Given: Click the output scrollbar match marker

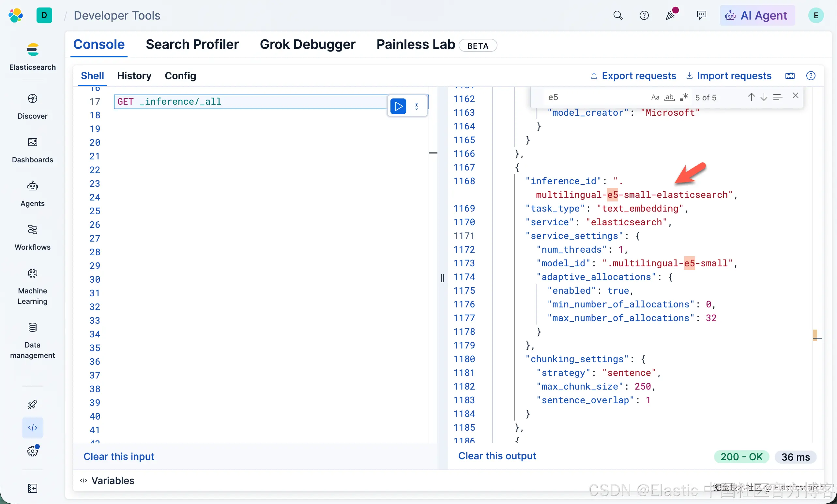Looking at the screenshot, I should coord(815,335).
